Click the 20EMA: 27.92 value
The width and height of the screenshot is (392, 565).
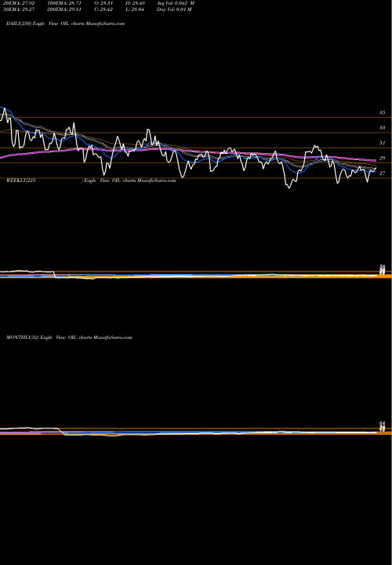coord(17,3)
